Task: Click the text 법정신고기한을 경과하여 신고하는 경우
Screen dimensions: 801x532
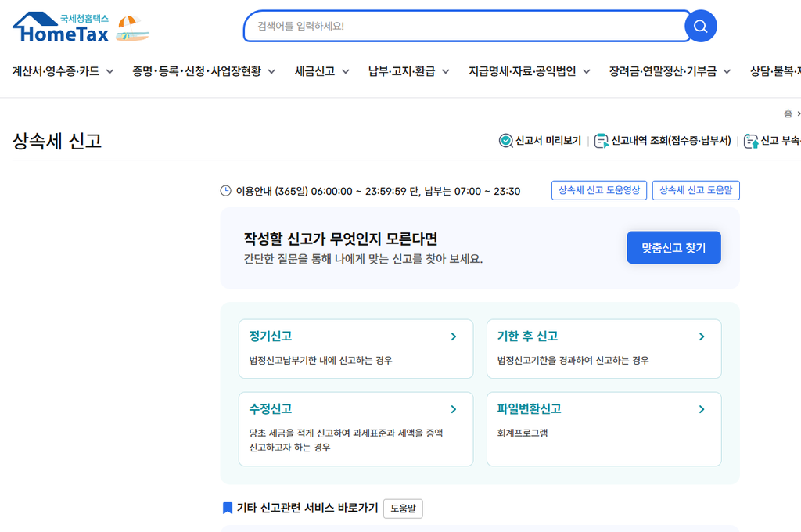Action: click(573, 361)
